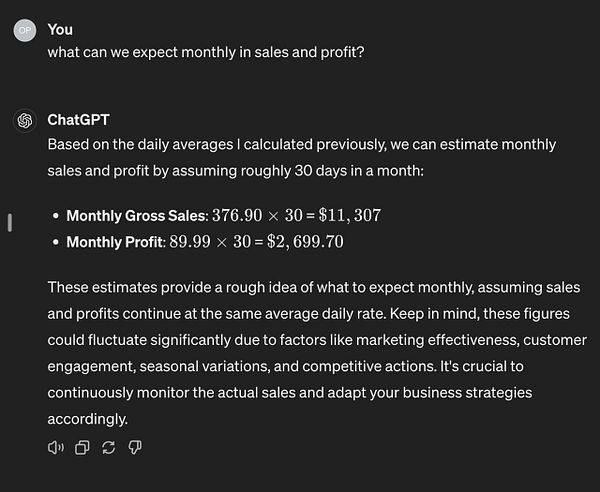
Task: Click the bold "Monthly Gross Sales" label
Action: click(136, 216)
